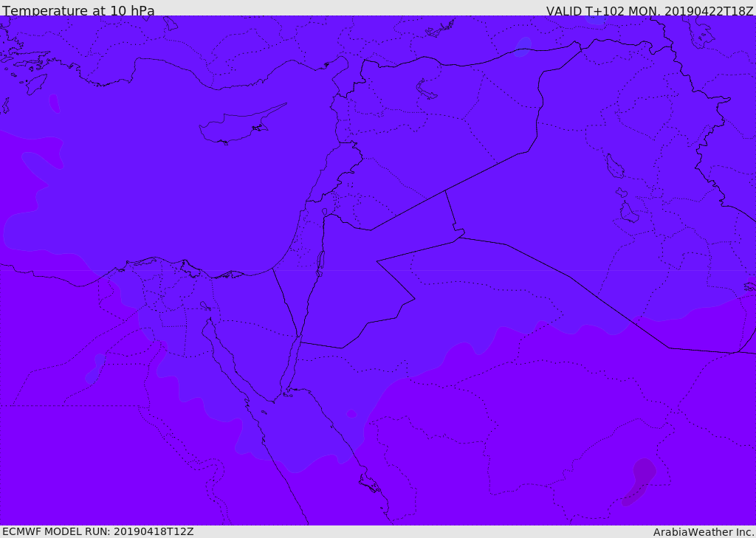Click the 'ArabiaWeather Inc' credit text
The image size is (756, 538).
click(x=704, y=532)
